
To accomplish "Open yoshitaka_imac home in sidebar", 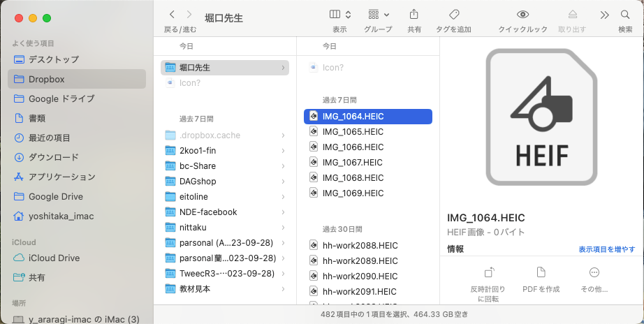I will [77, 216].
